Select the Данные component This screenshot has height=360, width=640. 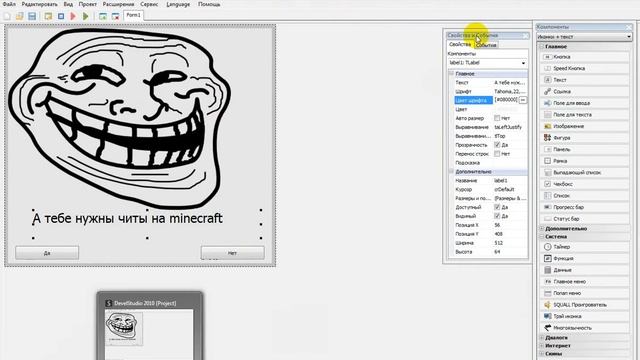[x=584, y=270]
